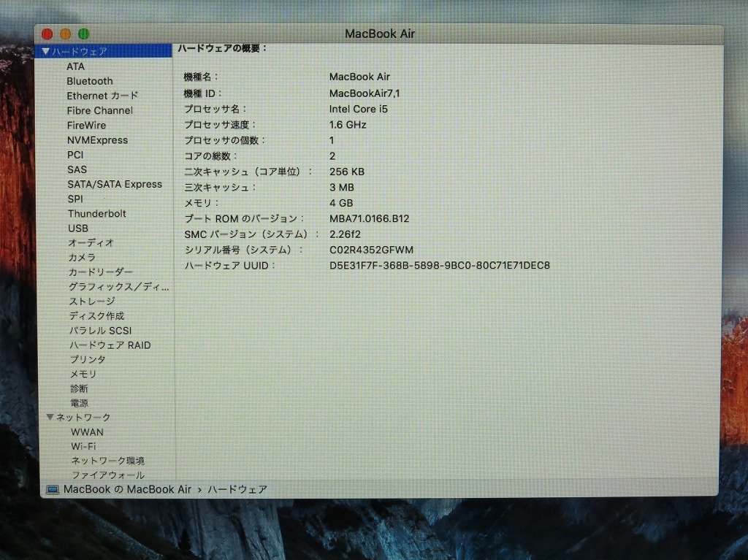This screenshot has width=748, height=560.
Task: Open NVMExpress in the sidebar
Action: click(x=97, y=140)
